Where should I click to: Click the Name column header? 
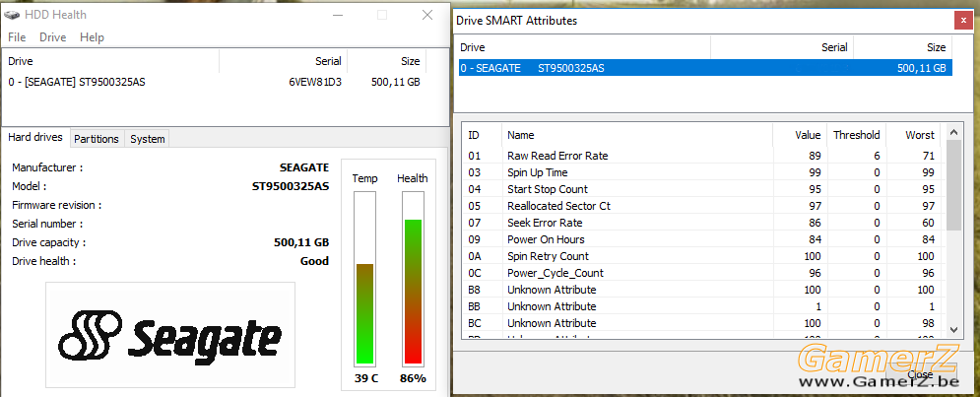click(637, 135)
